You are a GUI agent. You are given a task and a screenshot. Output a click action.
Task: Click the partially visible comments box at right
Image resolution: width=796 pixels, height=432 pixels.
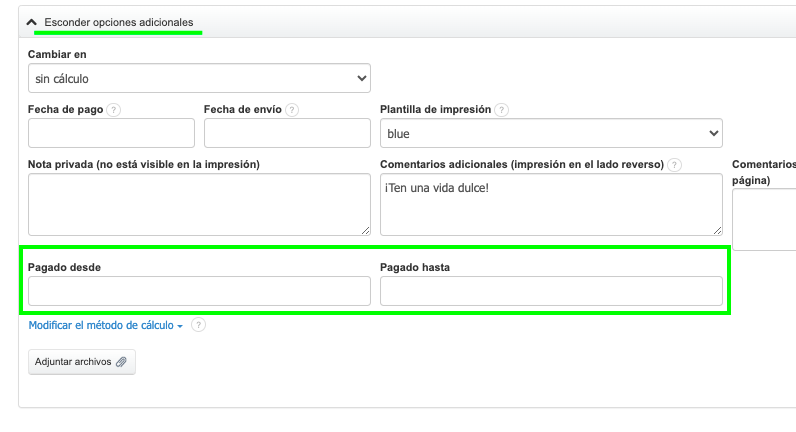point(765,218)
